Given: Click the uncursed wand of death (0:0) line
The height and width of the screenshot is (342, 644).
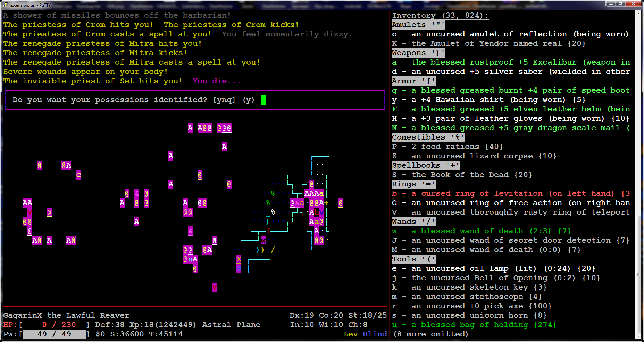Looking at the screenshot, I should click(x=486, y=250).
